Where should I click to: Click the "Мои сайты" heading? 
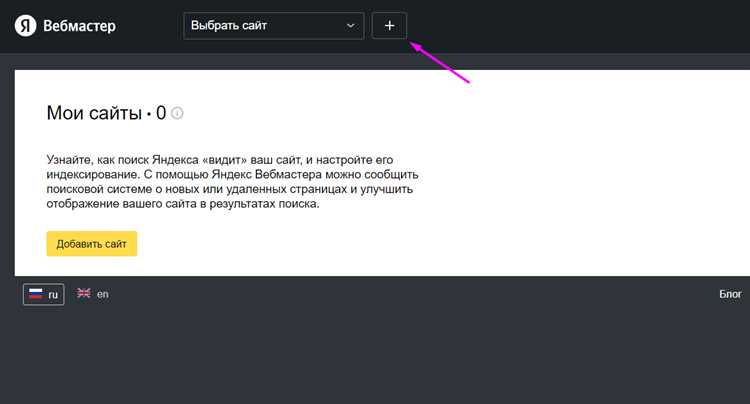(94, 113)
